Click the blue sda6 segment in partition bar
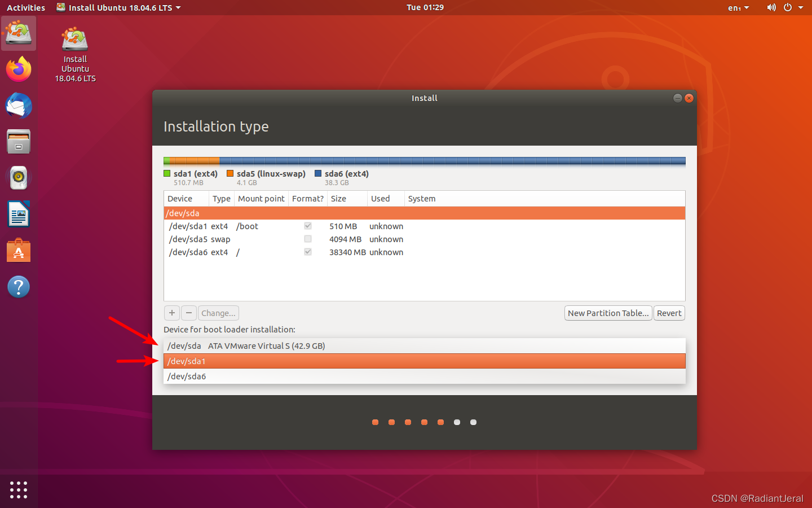This screenshot has width=812, height=508. (x=453, y=161)
